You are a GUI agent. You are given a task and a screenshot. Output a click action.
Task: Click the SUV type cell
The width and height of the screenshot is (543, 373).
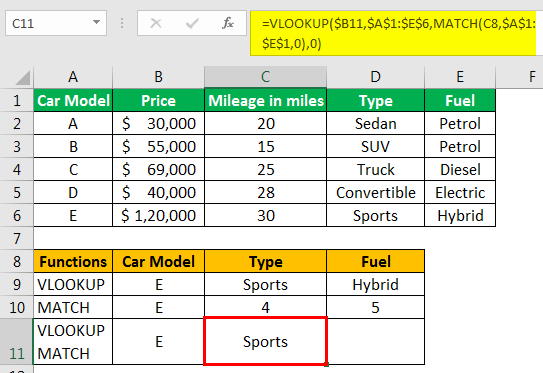pyautogui.click(x=376, y=146)
